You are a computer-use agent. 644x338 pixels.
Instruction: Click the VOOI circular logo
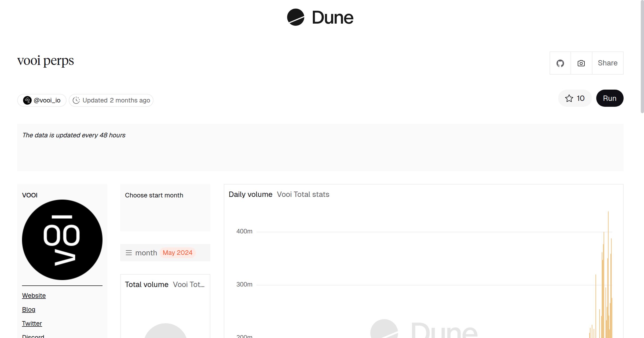point(62,240)
